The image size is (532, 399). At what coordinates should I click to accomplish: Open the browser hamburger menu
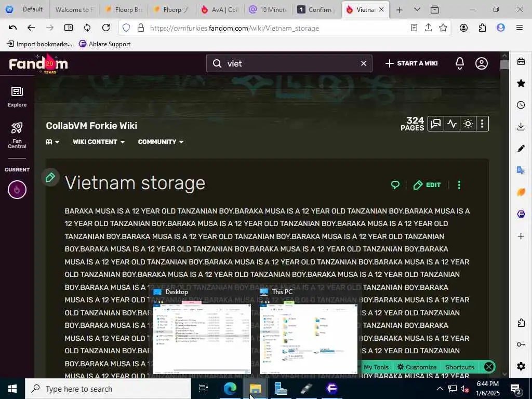519,28
